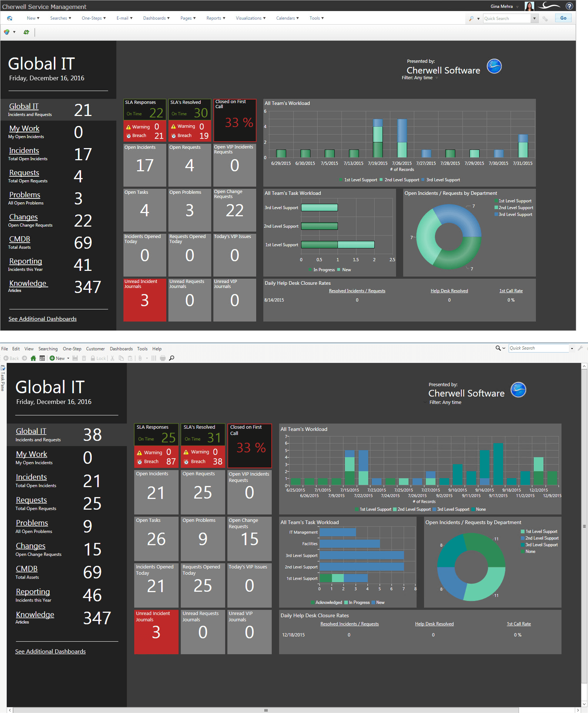Click the globe icon in the web dashboard toolbar
Viewport: 588px width, 713px height.
7,32
